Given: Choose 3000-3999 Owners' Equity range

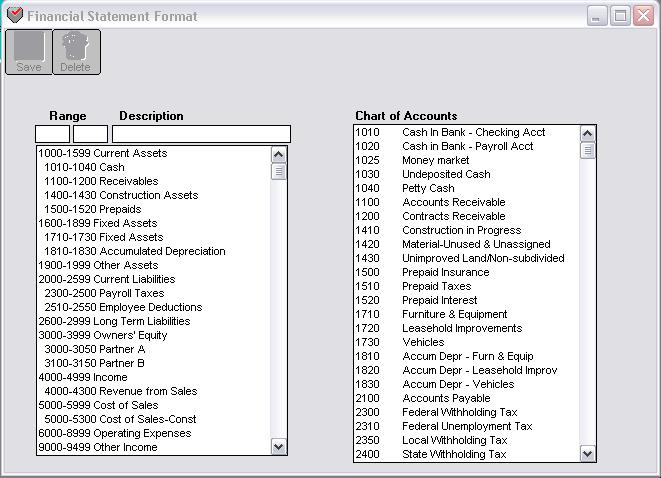Looking at the screenshot, I should click(103, 335).
